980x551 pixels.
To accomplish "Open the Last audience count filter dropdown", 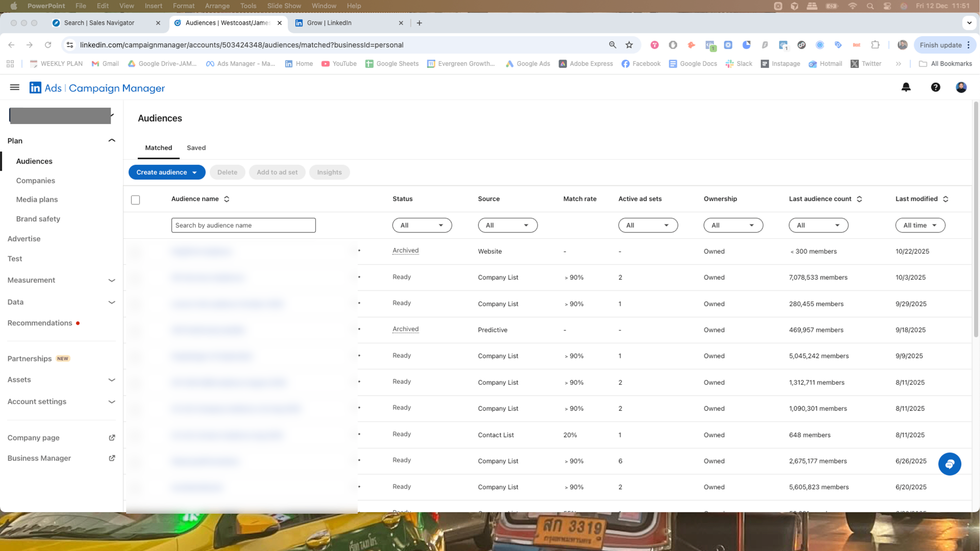I will 818,225.
